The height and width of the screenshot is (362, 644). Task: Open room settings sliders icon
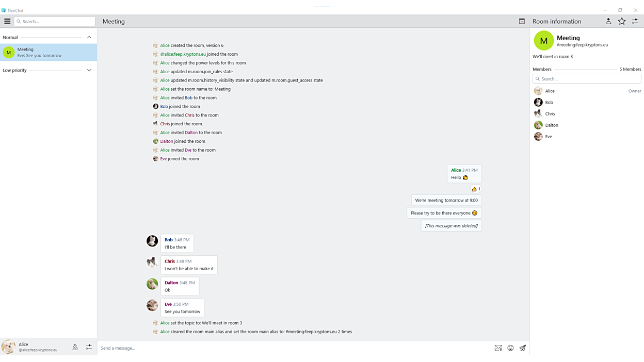click(x=635, y=21)
